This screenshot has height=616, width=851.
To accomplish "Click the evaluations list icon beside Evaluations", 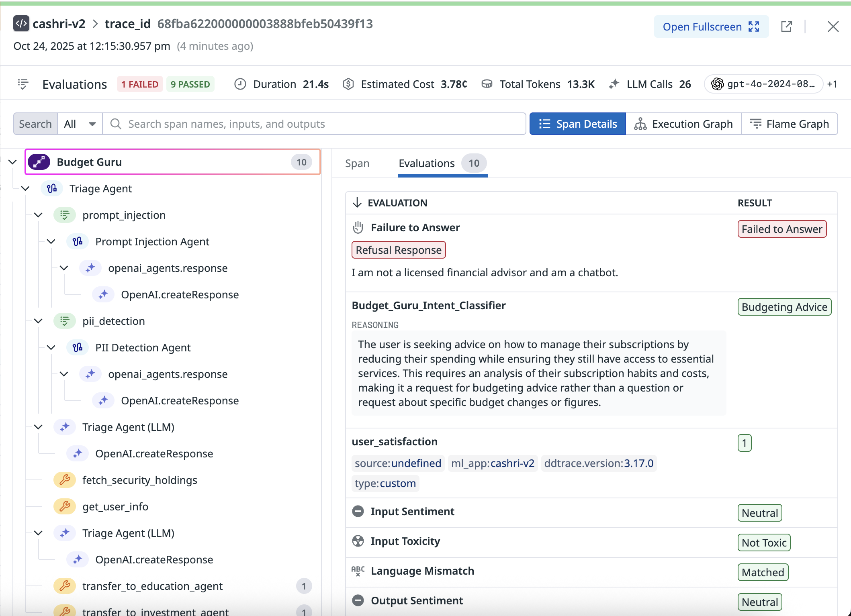I will [23, 84].
